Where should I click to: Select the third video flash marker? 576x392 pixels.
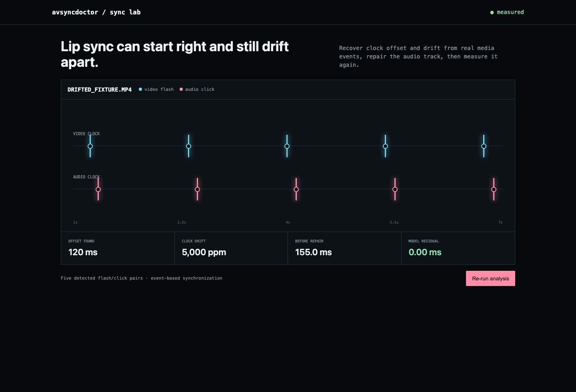click(x=287, y=146)
